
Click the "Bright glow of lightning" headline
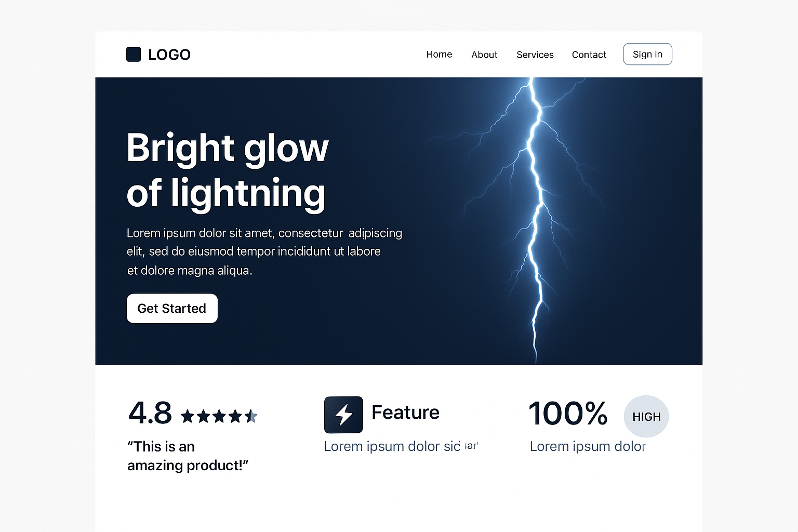pos(228,170)
